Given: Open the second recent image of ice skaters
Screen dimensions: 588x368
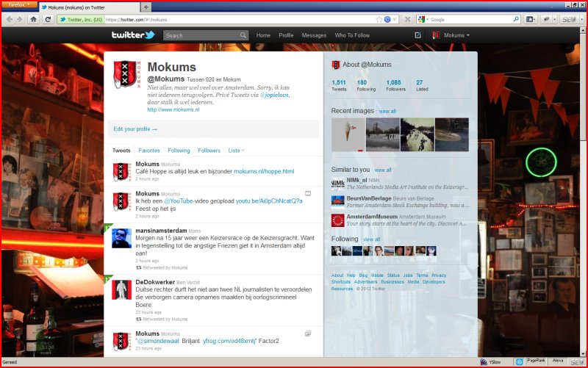Looking at the screenshot, I should click(x=383, y=134).
